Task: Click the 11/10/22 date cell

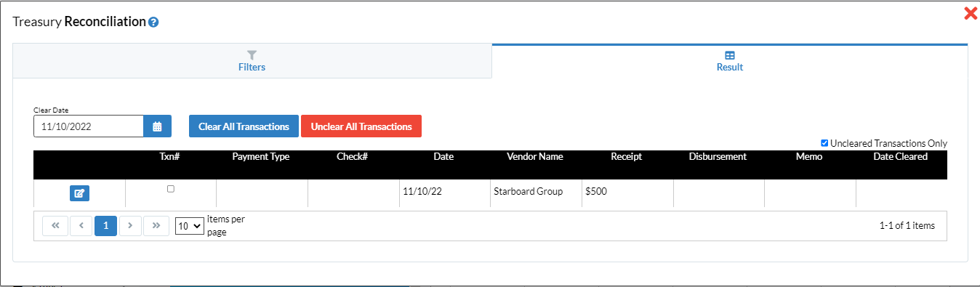Action: tap(445, 193)
